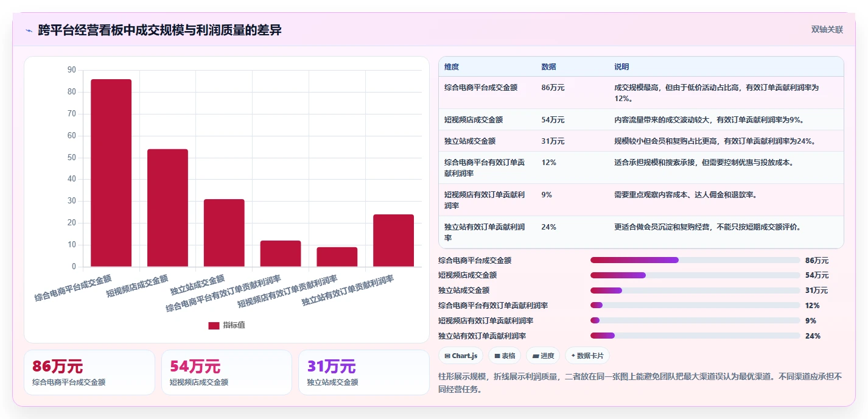Select the 数据卡片 chip
This screenshot has width=868, height=419.
[x=587, y=356]
